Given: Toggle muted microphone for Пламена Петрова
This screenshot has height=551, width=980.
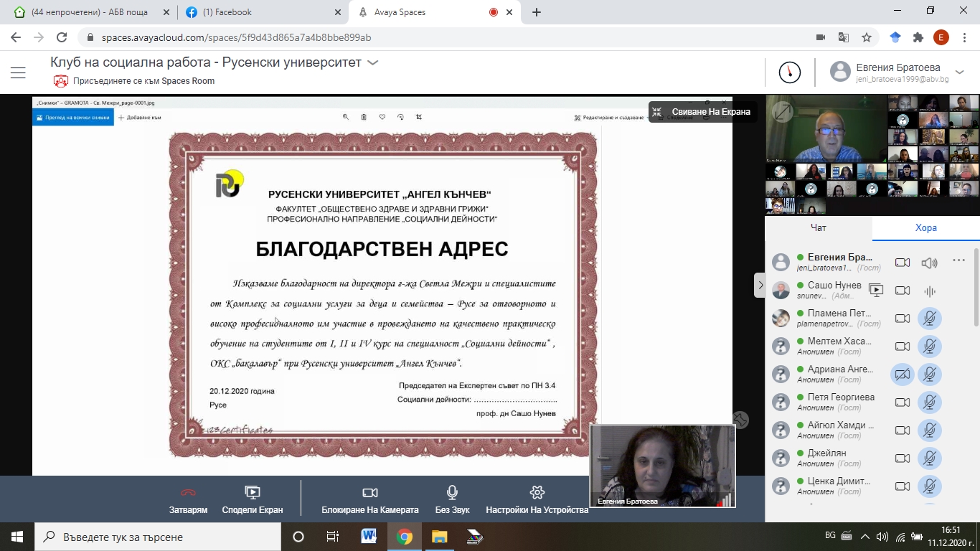Looking at the screenshot, I should (x=930, y=319).
